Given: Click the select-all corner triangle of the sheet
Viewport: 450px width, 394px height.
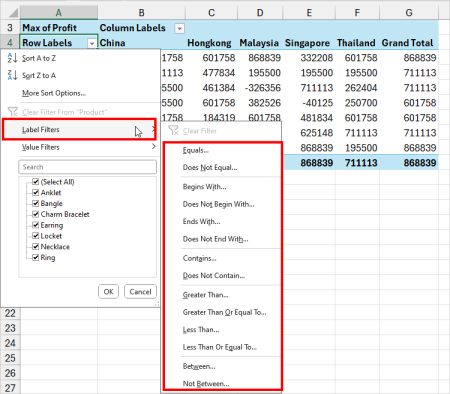Looking at the screenshot, I should (x=13, y=13).
